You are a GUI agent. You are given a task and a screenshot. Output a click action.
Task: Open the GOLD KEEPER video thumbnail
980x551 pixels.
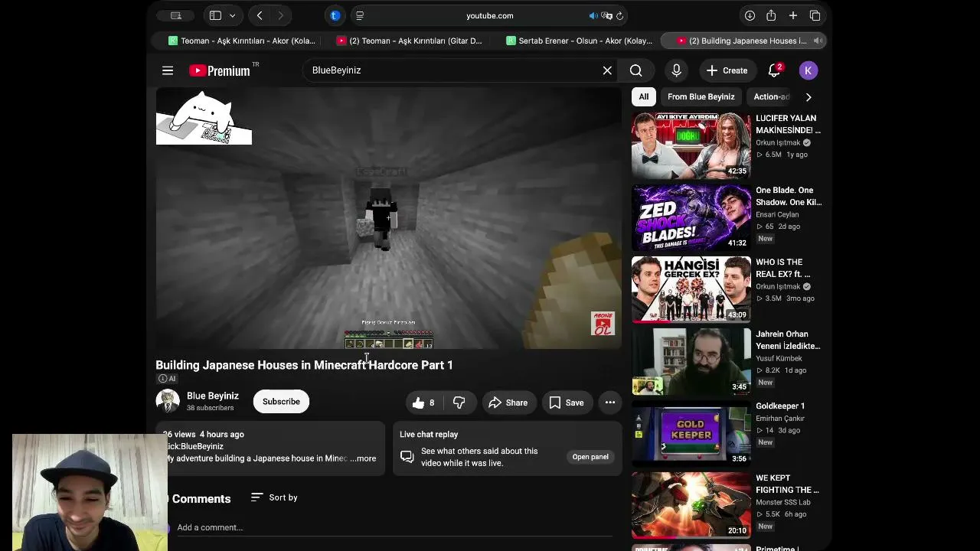click(x=691, y=433)
